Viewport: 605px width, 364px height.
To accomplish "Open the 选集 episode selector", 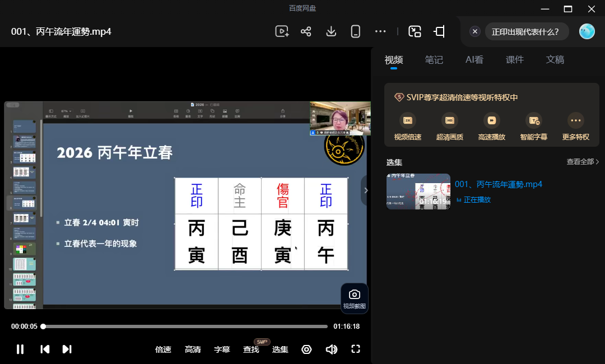I will point(280,349).
